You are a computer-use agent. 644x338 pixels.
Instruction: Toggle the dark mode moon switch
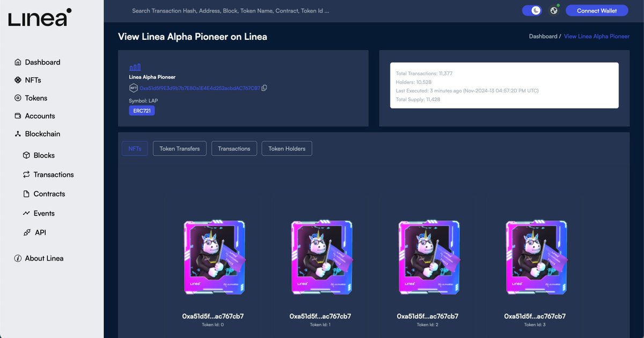click(532, 11)
